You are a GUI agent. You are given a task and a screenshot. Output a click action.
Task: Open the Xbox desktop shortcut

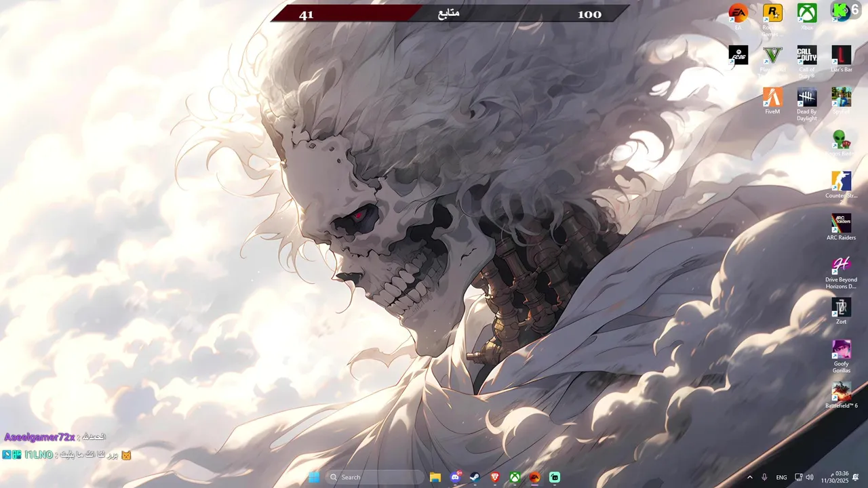tap(807, 16)
